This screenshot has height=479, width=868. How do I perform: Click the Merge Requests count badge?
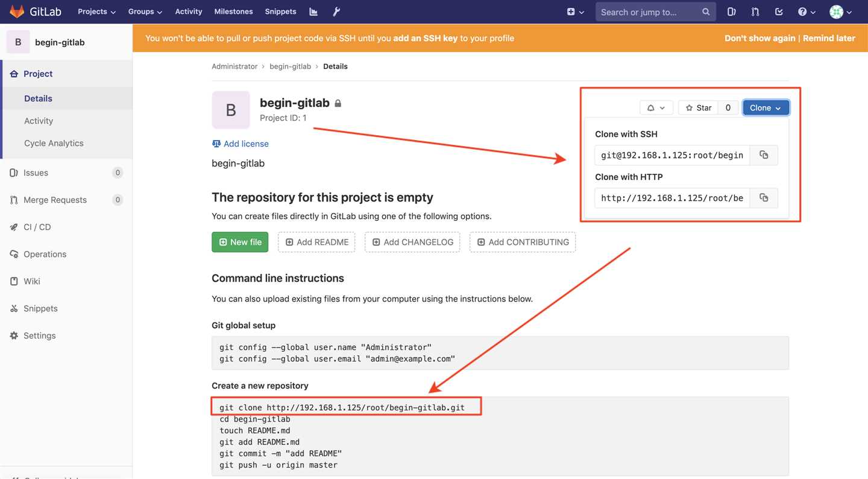tap(118, 200)
